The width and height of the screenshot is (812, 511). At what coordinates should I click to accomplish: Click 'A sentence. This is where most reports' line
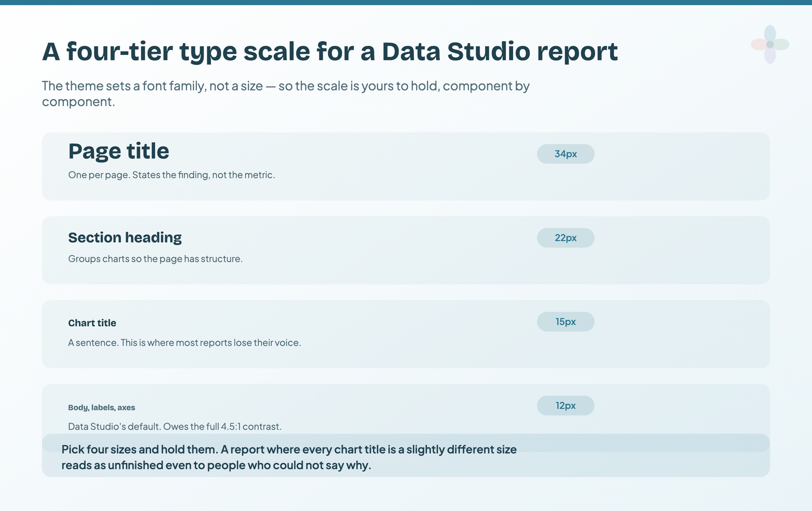(185, 342)
